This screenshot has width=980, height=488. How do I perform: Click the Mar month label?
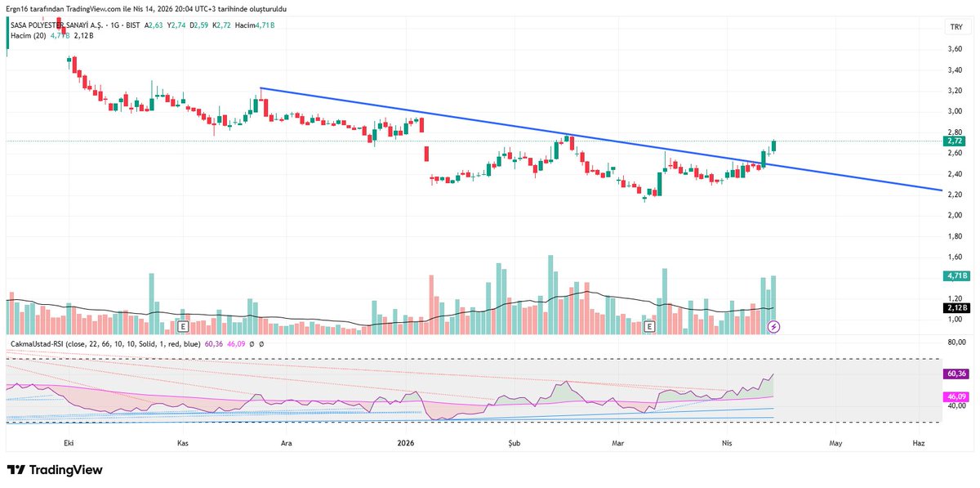617,443
